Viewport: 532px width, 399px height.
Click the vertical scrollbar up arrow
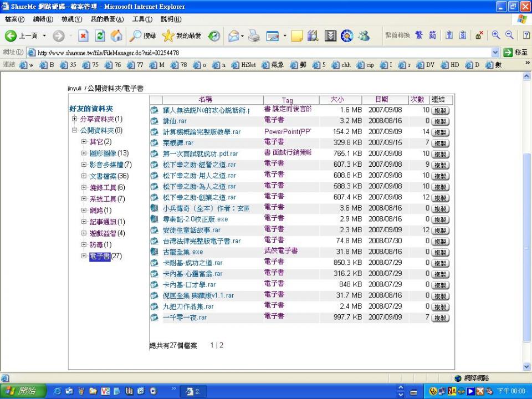click(x=526, y=76)
